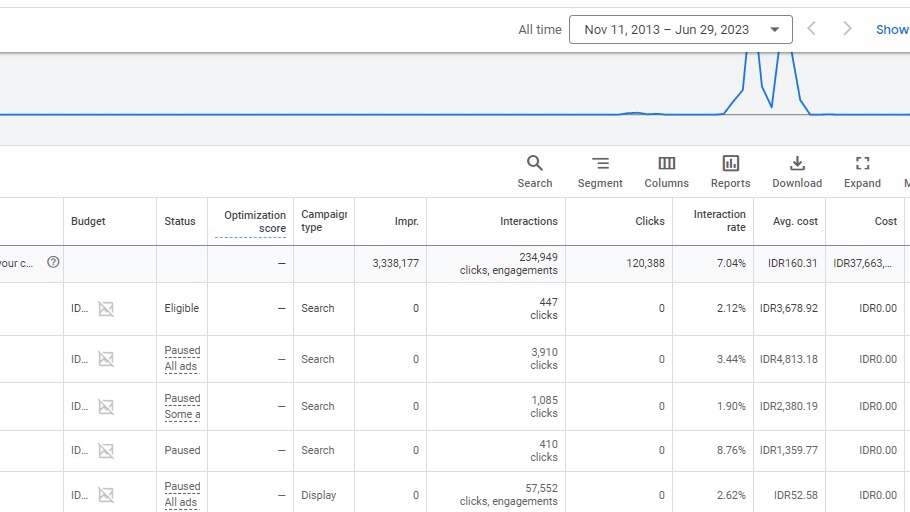Sort by Campaign type column header
This screenshot has height=512, width=910.
(x=323, y=221)
